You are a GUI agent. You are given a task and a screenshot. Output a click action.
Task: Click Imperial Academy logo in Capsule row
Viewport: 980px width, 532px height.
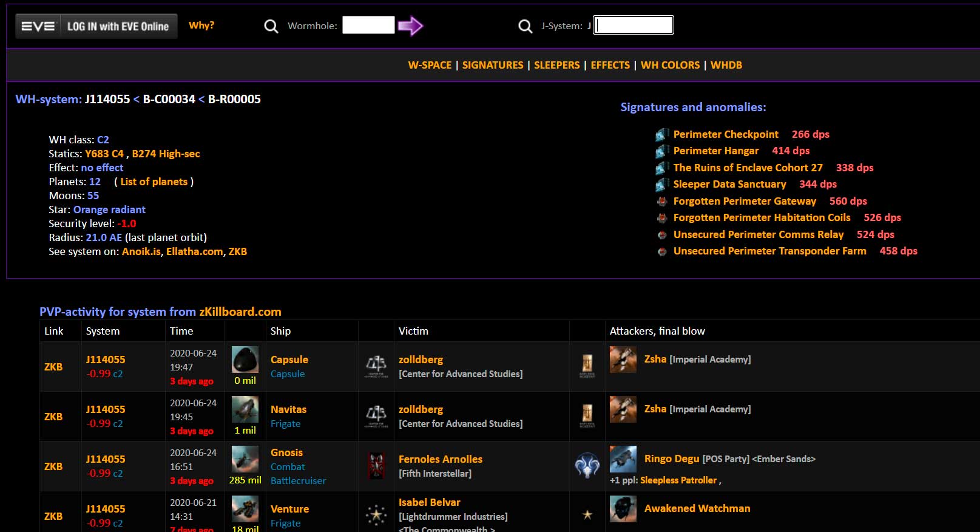pyautogui.click(x=587, y=366)
